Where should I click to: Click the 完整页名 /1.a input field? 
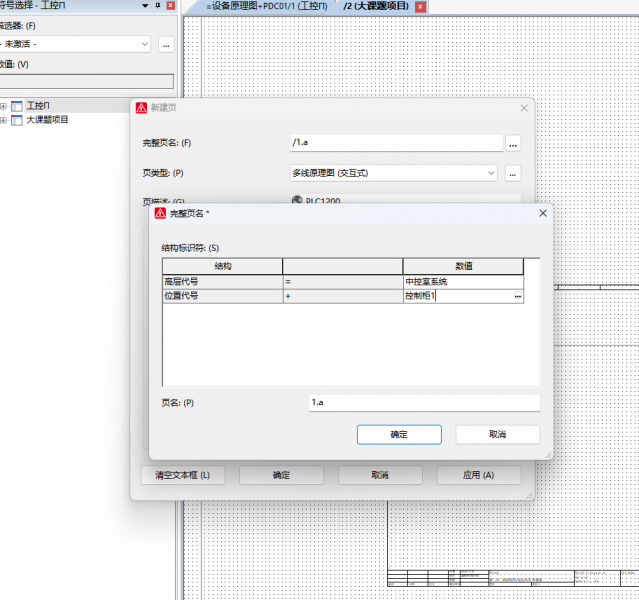(x=397, y=143)
